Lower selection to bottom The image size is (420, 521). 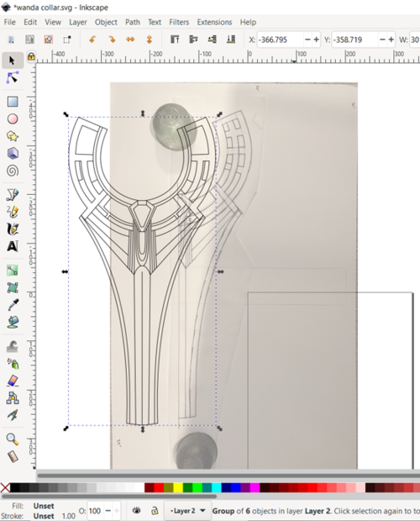coord(231,39)
